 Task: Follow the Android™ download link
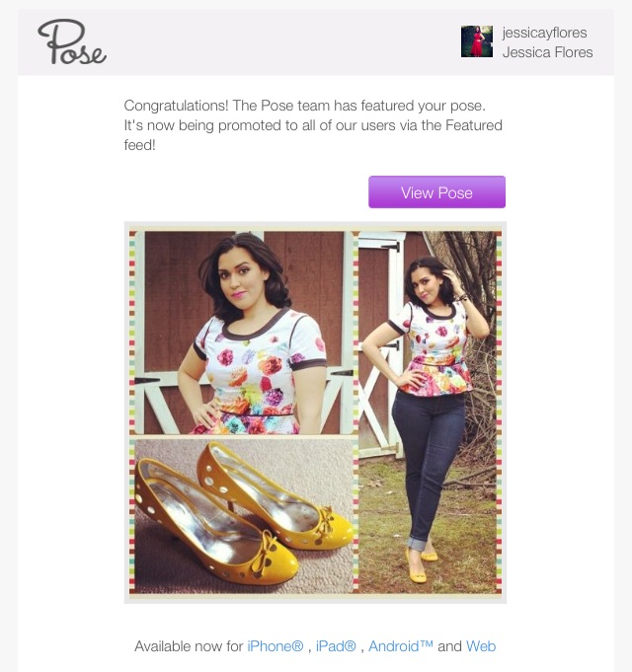401,646
